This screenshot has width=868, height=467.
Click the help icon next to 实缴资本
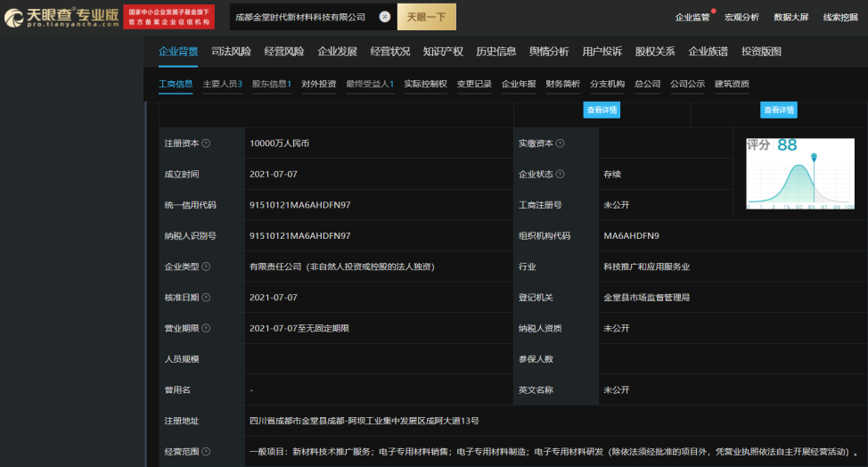pos(561,143)
